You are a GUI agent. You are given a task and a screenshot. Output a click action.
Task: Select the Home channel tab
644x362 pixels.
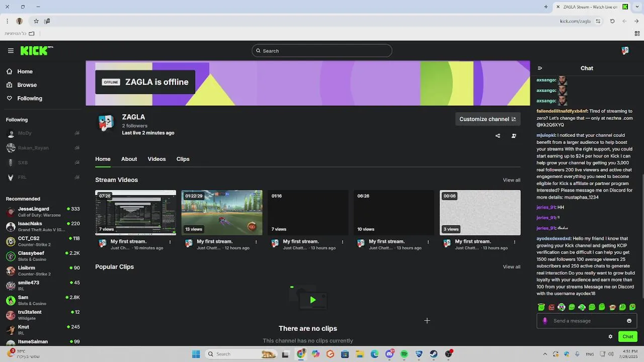[x=103, y=159]
